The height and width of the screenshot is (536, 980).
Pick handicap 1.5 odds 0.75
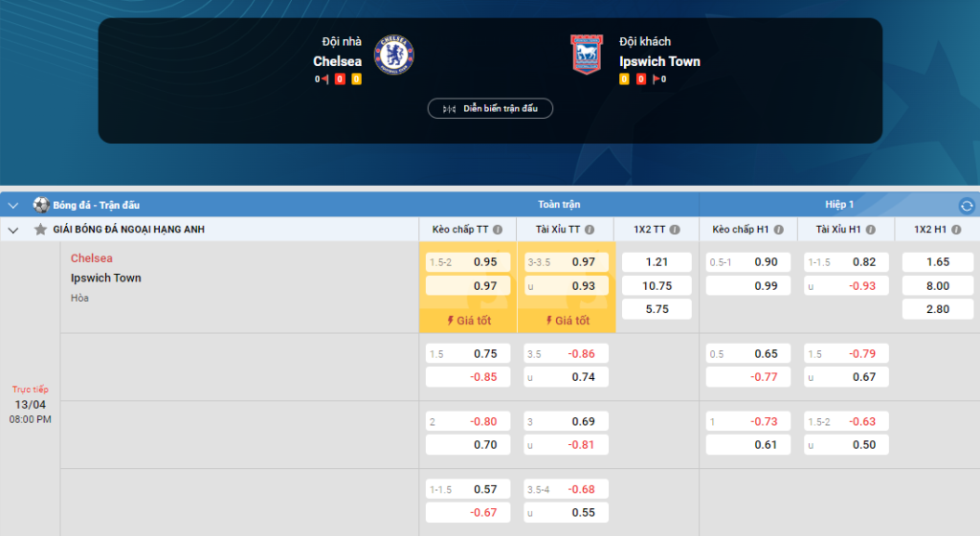pyautogui.click(x=468, y=353)
